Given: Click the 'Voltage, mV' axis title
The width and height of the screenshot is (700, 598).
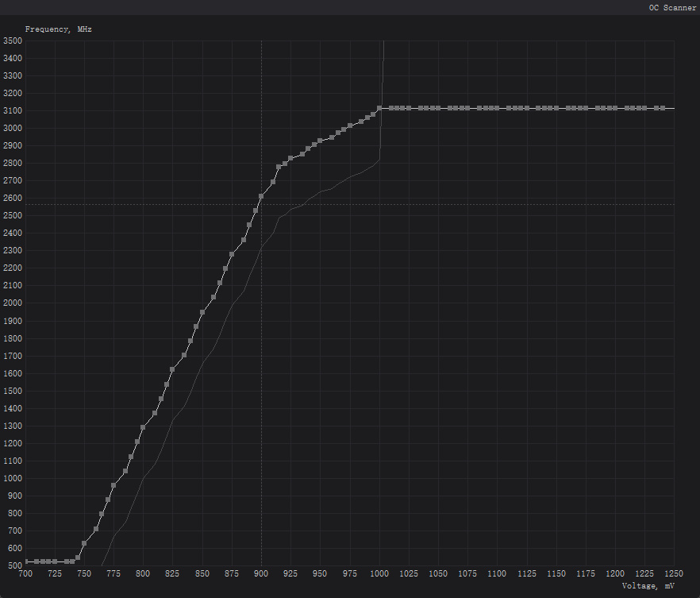Looking at the screenshot, I should tap(648, 585).
